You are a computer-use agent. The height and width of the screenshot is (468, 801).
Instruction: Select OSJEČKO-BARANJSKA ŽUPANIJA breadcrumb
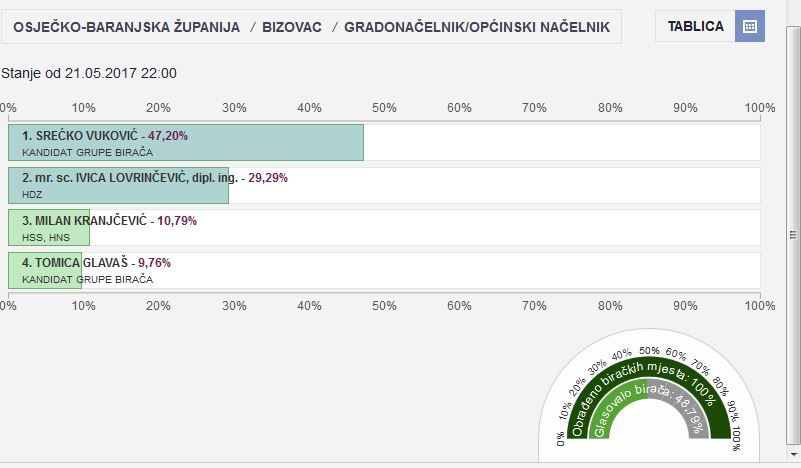pos(127,27)
